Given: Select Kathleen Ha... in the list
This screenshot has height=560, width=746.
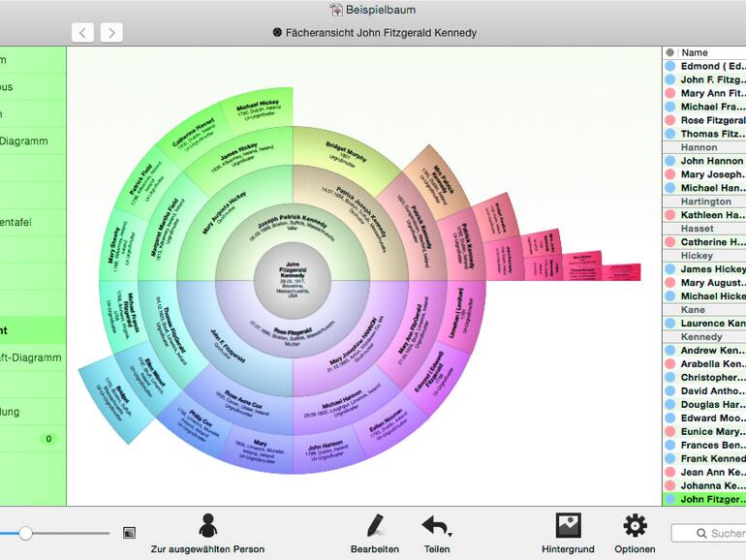Looking at the screenshot, I should pos(704,215).
